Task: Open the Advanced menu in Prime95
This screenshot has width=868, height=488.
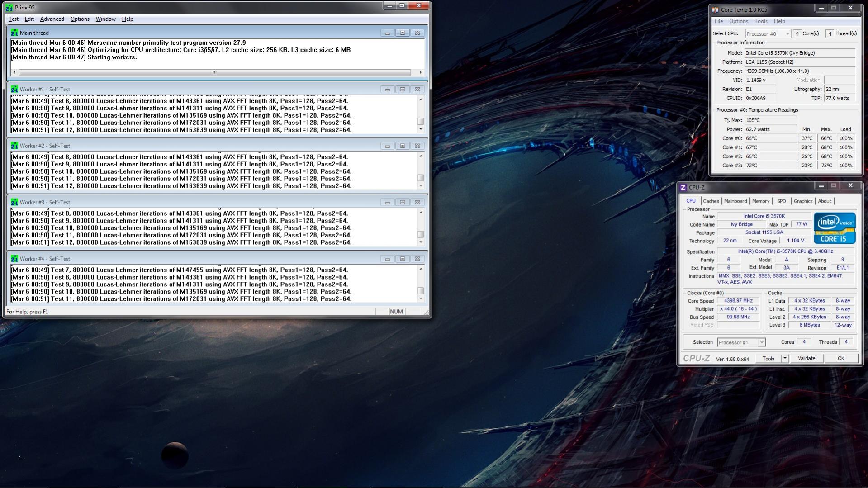Action: (x=52, y=19)
